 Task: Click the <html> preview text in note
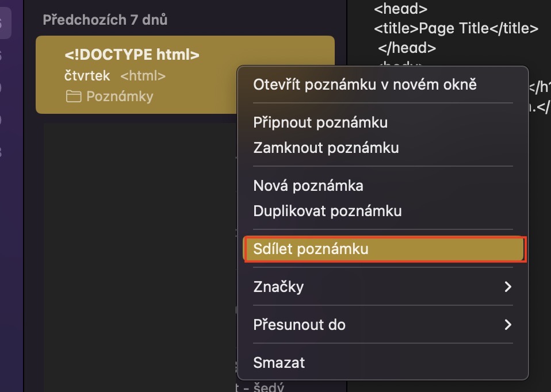point(143,76)
